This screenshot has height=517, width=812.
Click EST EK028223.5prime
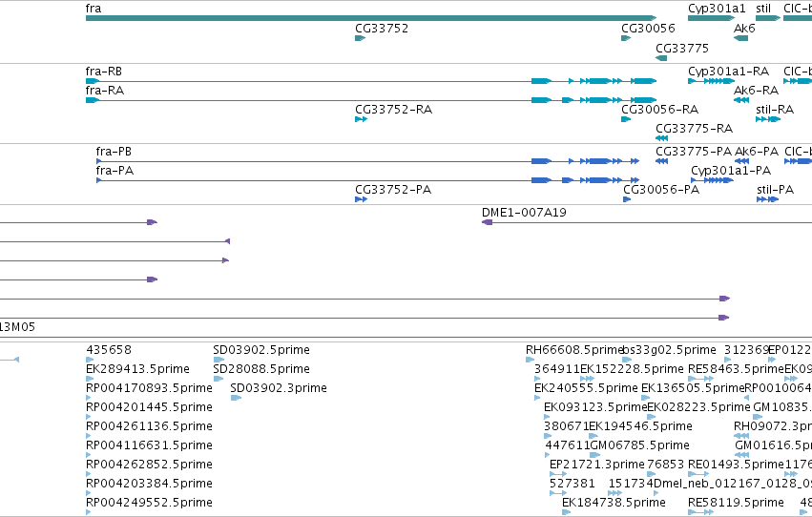[x=699, y=408]
